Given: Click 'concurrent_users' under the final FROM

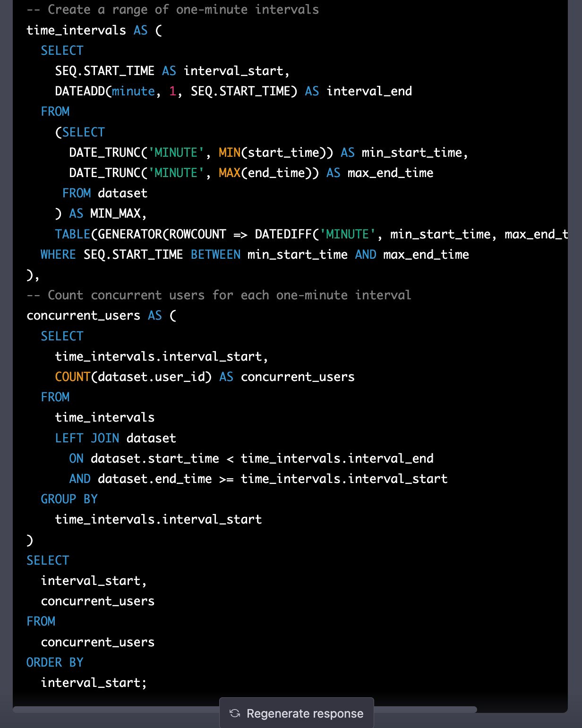Looking at the screenshot, I should click(98, 643).
